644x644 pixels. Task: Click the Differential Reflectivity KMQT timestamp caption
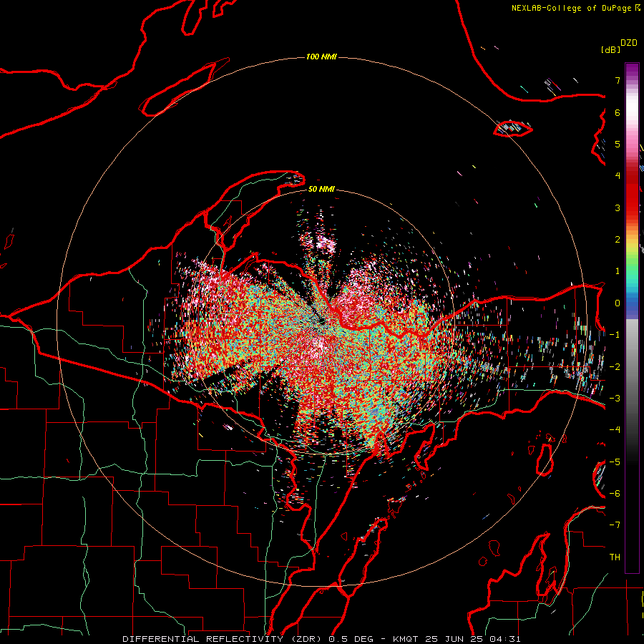(x=321, y=639)
